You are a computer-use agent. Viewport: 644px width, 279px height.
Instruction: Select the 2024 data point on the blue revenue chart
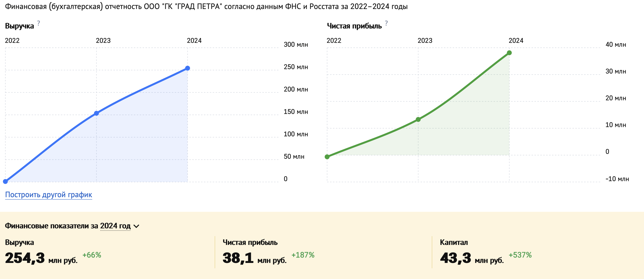point(187,68)
